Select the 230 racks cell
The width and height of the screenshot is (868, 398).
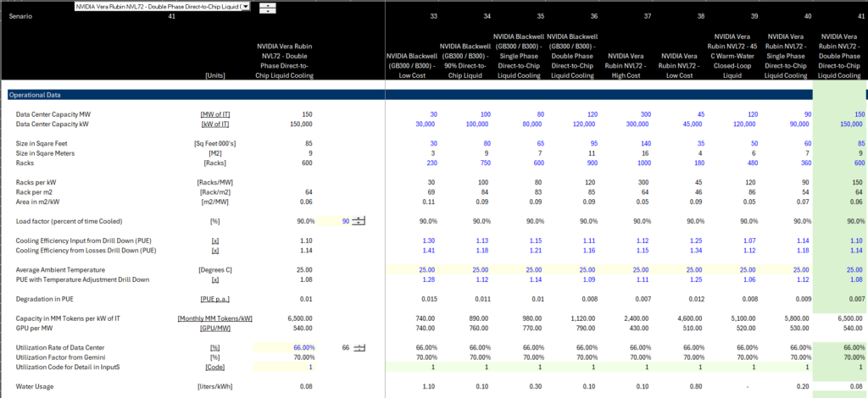click(431, 163)
